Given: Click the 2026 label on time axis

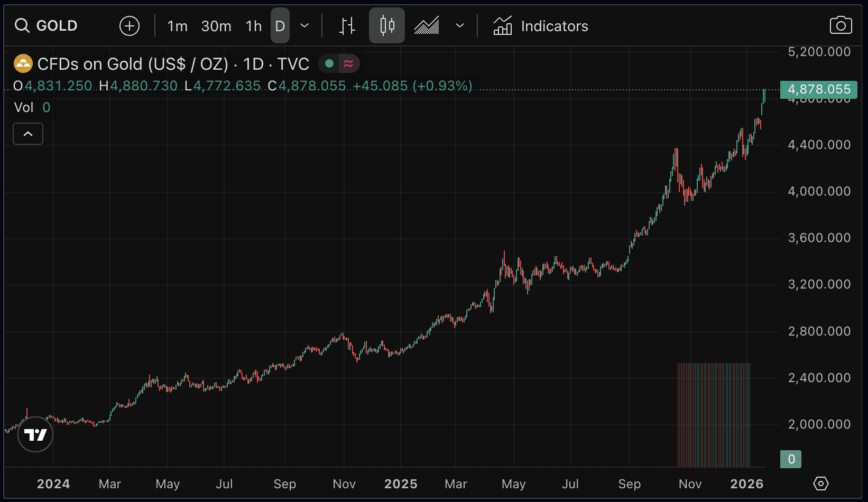Looking at the screenshot, I should 747,484.
